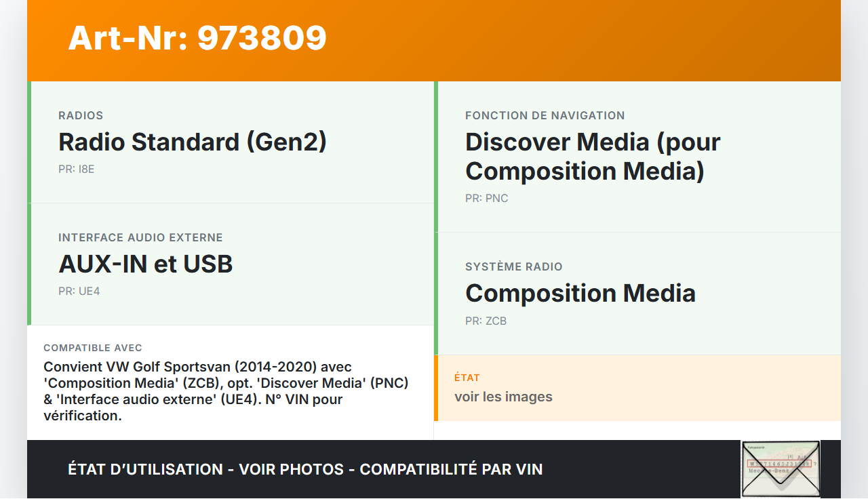Click the VW Golf Sportsvan compatibility text
This screenshot has height=499, width=868.
tap(198, 367)
